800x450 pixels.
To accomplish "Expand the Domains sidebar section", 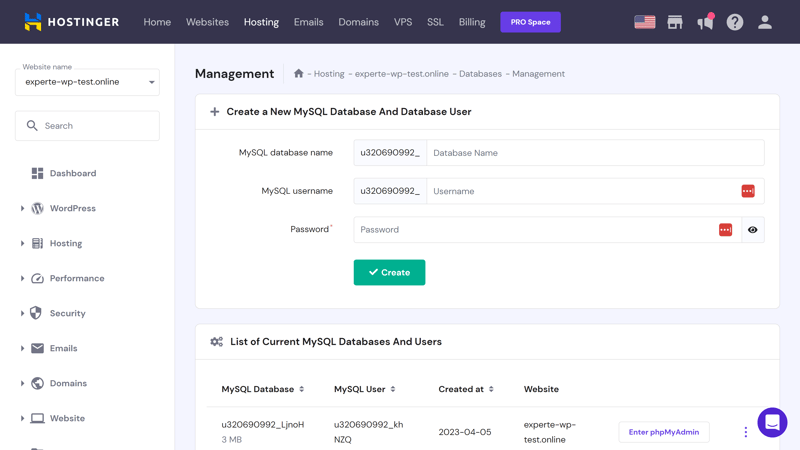I will click(x=22, y=383).
